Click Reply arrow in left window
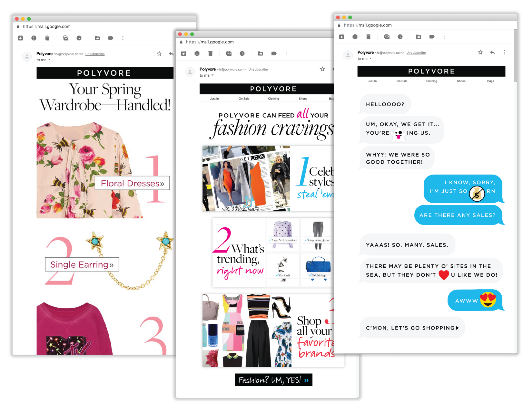This screenshot has height=411, width=532. click(x=171, y=54)
